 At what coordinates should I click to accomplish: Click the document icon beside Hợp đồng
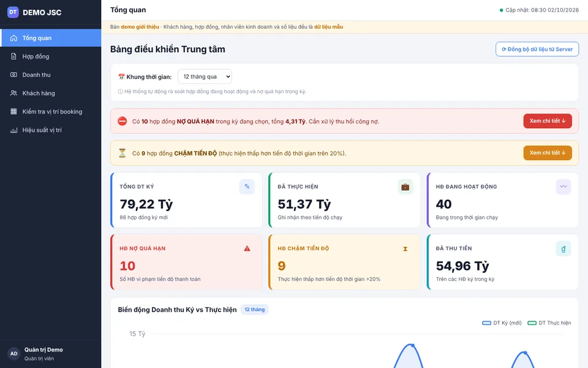pos(14,56)
